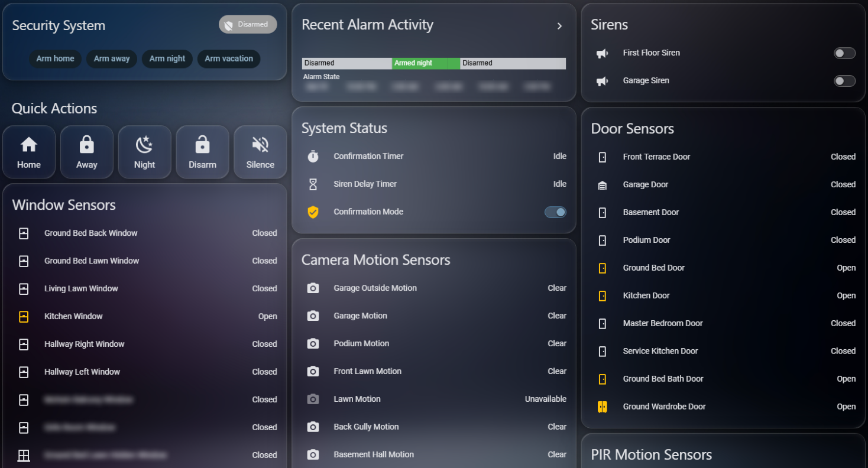Click the Lawn Motion camera icon
The height and width of the screenshot is (468, 868).
point(313,399)
